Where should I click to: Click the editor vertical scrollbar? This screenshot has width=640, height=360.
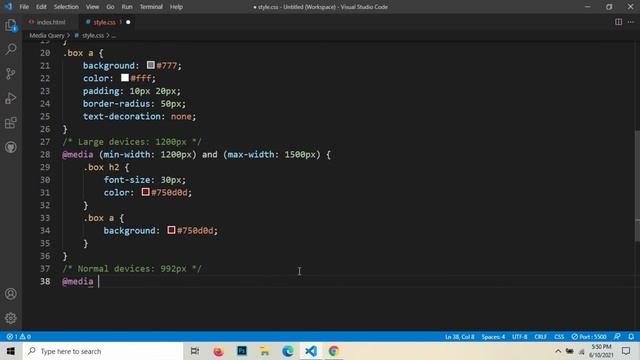click(637, 186)
